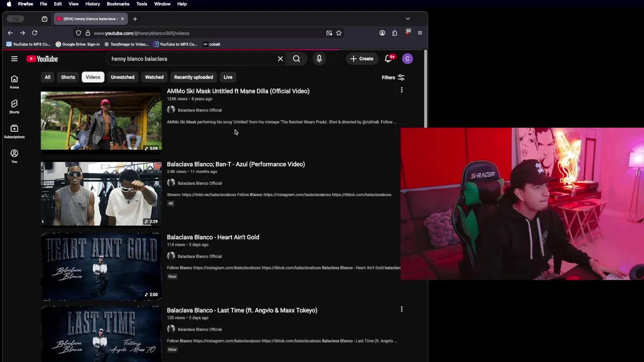Screen dimensions: 644x362
Task: Open the search Filters panel
Action: point(393,77)
